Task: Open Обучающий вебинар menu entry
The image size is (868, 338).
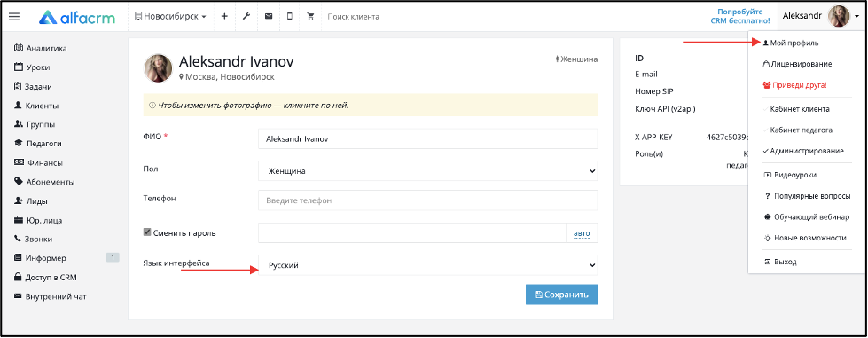Action: tap(807, 216)
